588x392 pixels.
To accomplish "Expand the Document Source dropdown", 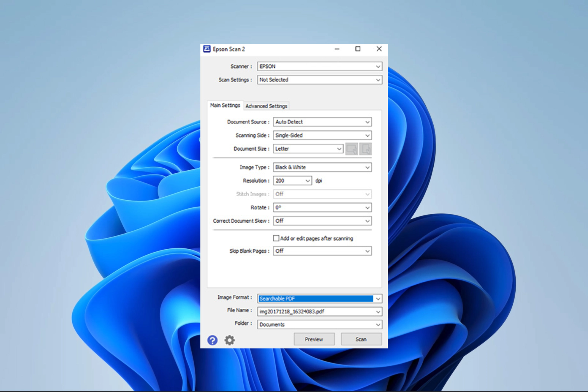I will click(x=322, y=122).
